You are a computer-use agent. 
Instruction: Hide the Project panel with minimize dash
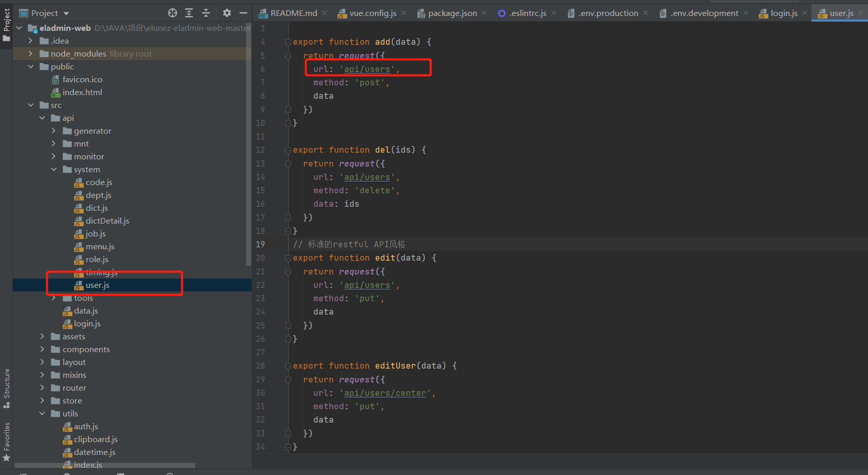click(243, 13)
